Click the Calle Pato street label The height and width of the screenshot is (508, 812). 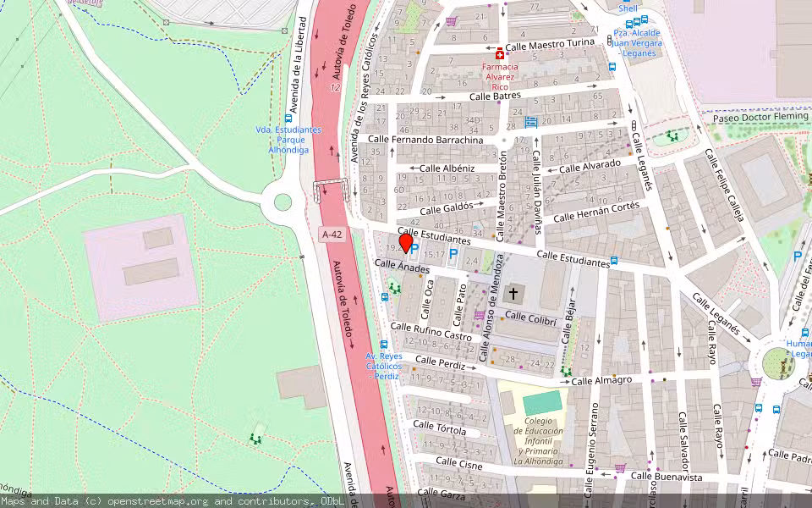460,306
